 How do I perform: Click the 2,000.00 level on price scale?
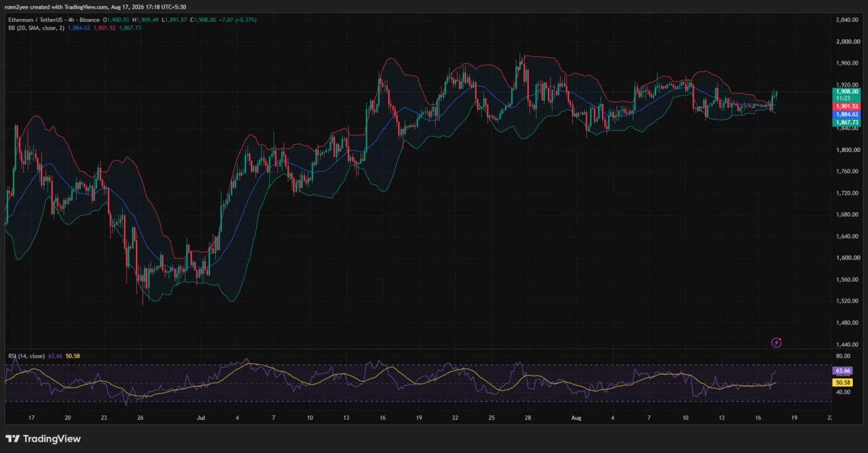pos(847,41)
